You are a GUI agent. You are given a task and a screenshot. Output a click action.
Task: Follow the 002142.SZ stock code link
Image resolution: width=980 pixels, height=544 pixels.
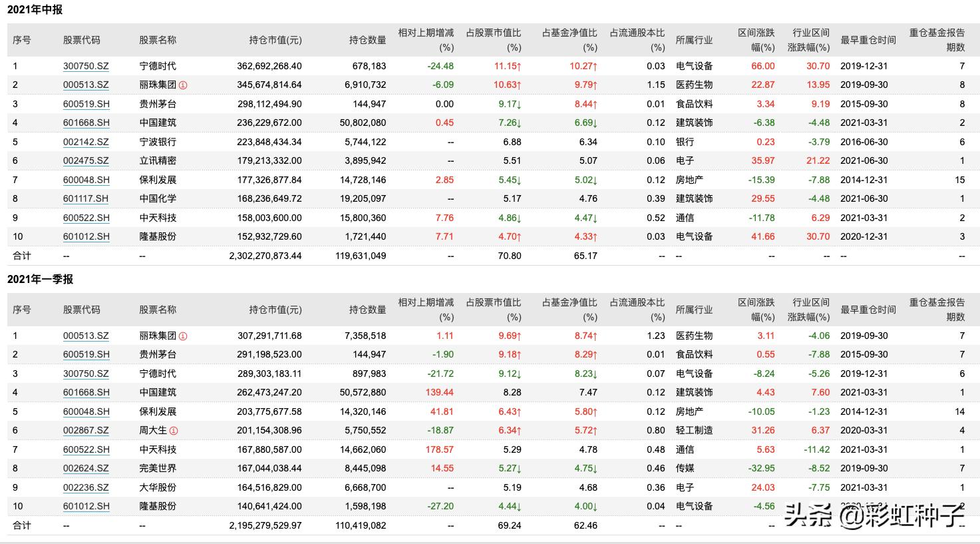pyautogui.click(x=86, y=142)
